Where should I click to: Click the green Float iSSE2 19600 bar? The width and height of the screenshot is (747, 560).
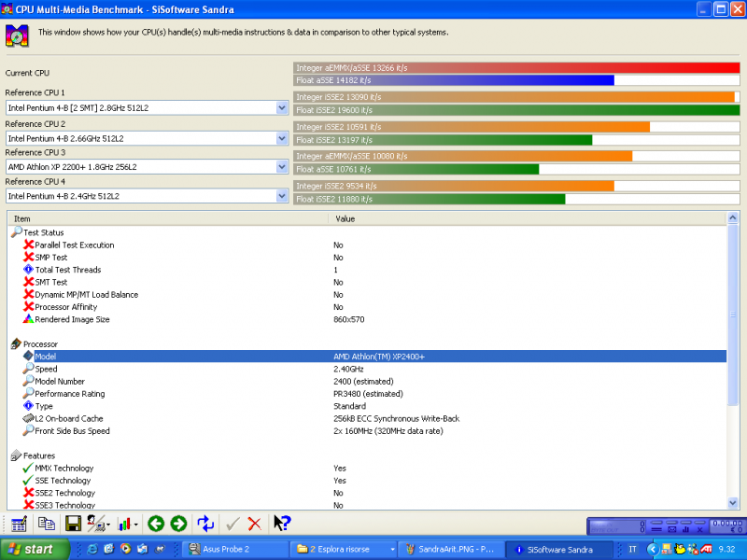(x=516, y=110)
